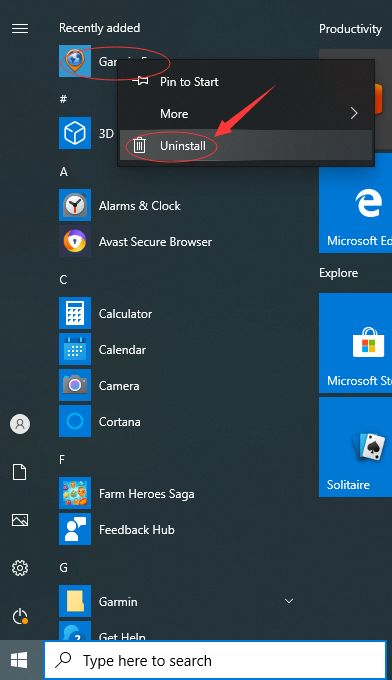392x680 pixels.
Task: Open the Cortana circle icon
Action: [x=75, y=421]
